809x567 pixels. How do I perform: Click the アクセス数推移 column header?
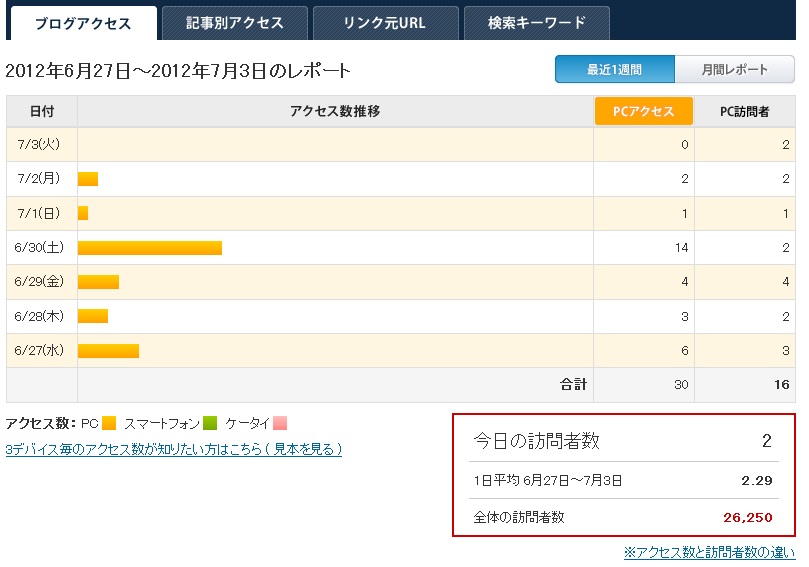pyautogui.click(x=335, y=111)
